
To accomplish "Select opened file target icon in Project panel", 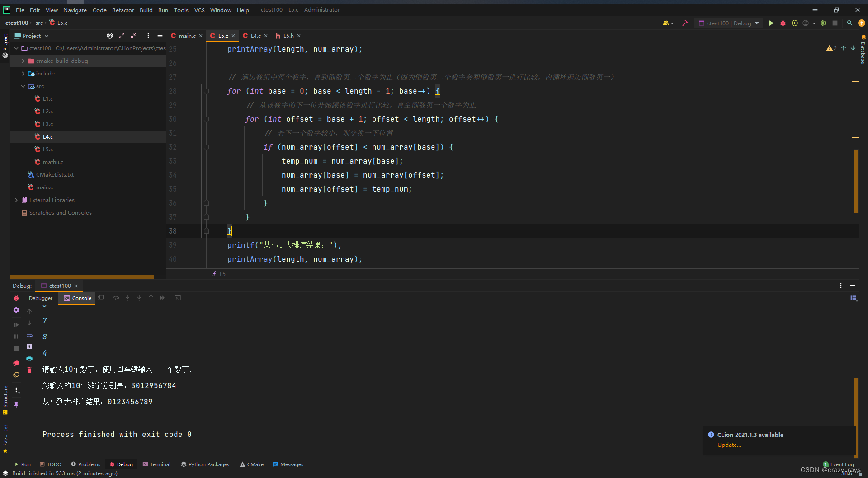I will coord(110,36).
